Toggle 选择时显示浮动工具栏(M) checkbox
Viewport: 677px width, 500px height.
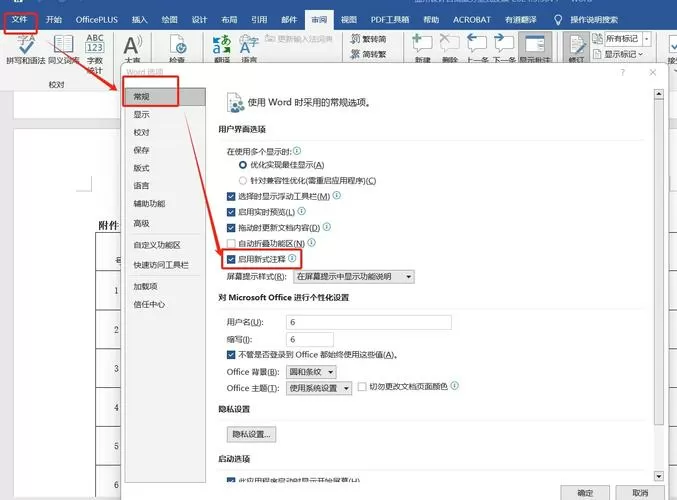[x=231, y=196]
